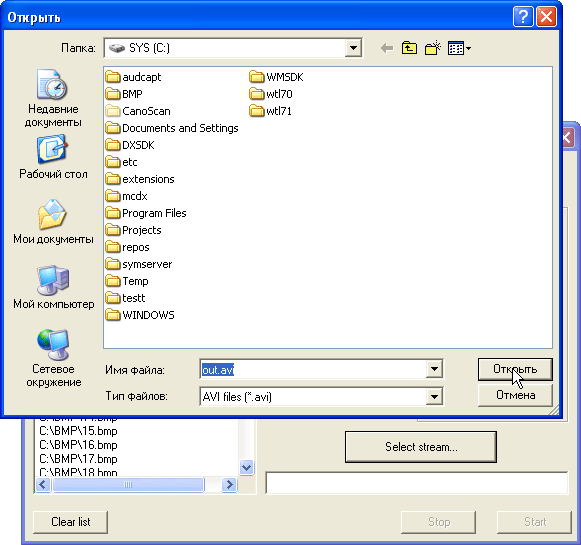This screenshot has width=581, height=545.
Task: Select the CanoScan folder
Action: [x=137, y=111]
